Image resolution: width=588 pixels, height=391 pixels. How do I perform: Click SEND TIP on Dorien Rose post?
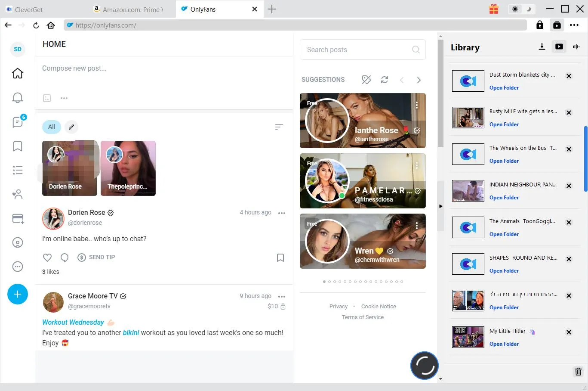coord(96,257)
